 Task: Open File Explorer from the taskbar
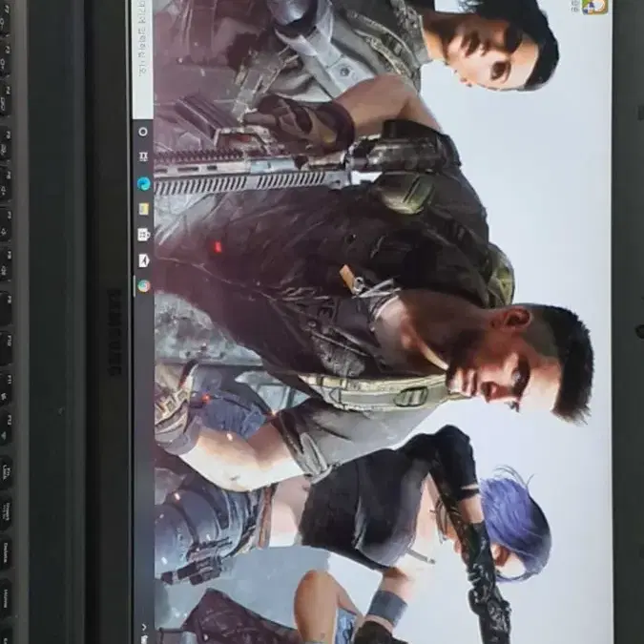144,209
